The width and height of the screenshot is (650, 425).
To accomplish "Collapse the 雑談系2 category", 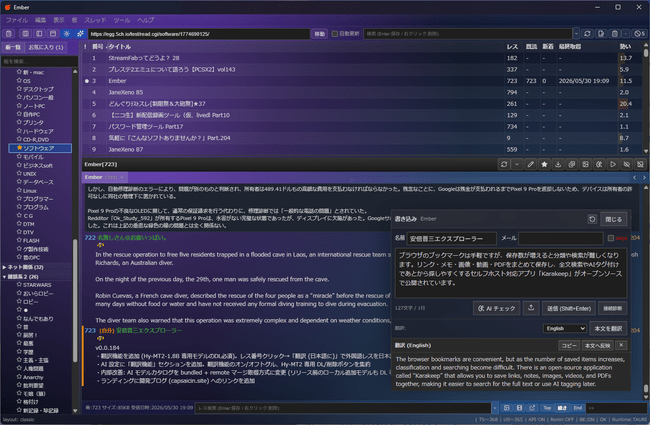I will (x=4, y=277).
